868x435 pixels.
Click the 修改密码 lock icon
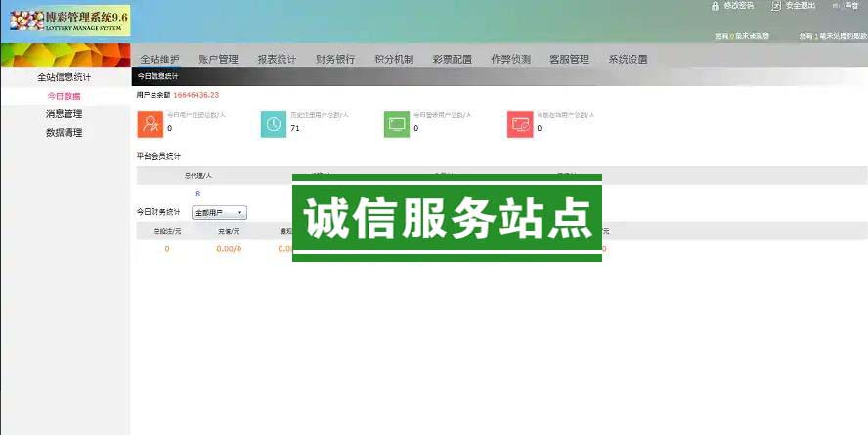[716, 6]
